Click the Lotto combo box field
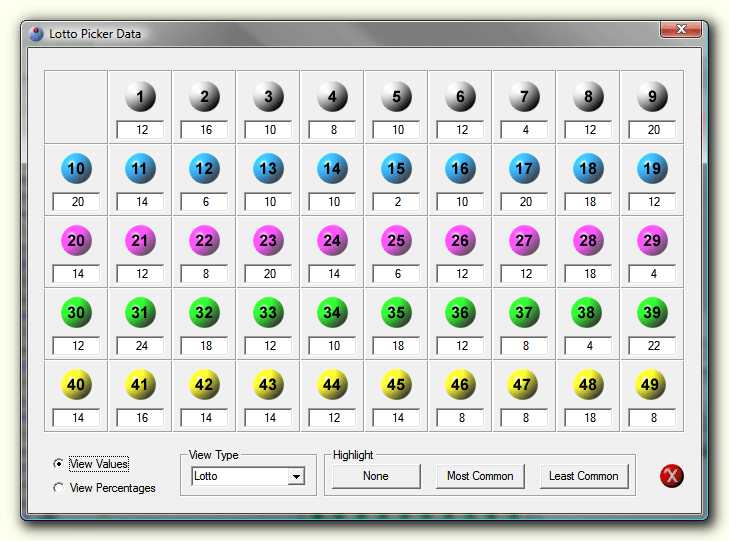 [x=239, y=477]
